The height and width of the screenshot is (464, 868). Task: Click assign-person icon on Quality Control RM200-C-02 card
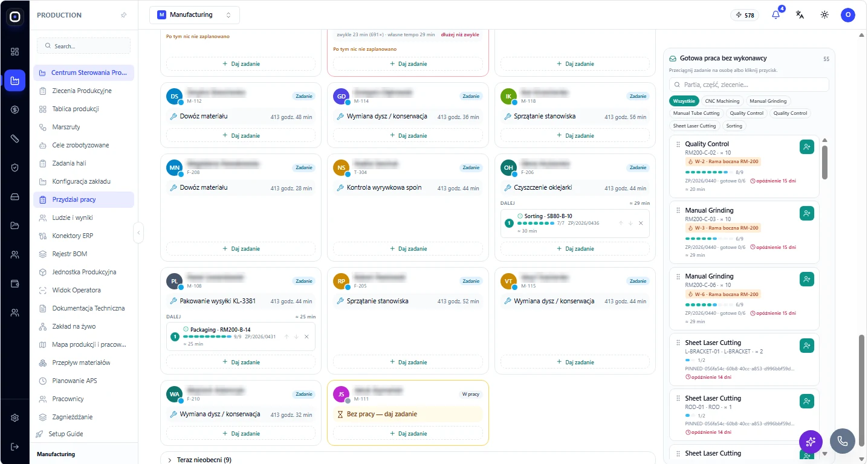806,147
